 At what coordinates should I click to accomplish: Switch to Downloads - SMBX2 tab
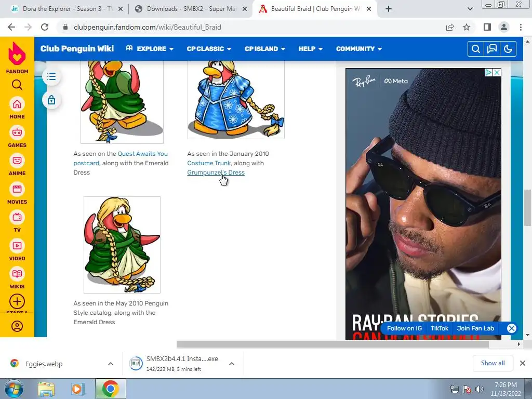click(x=191, y=9)
